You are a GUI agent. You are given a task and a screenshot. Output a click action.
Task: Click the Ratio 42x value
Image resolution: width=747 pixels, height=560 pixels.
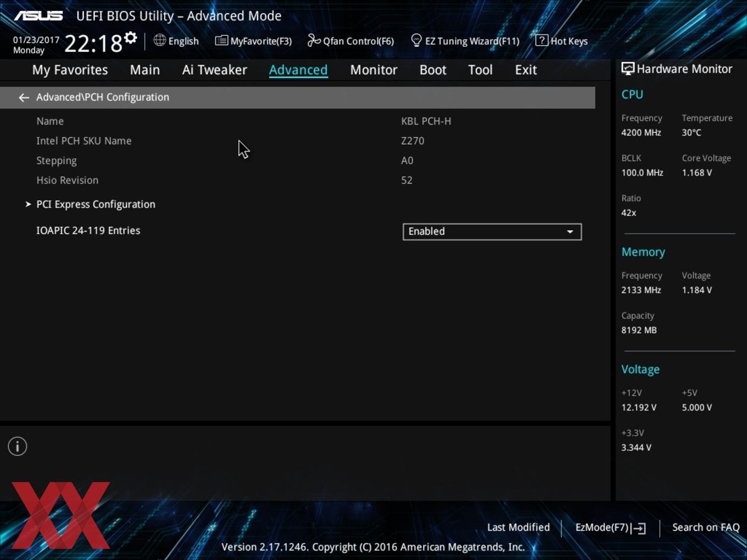(x=628, y=212)
